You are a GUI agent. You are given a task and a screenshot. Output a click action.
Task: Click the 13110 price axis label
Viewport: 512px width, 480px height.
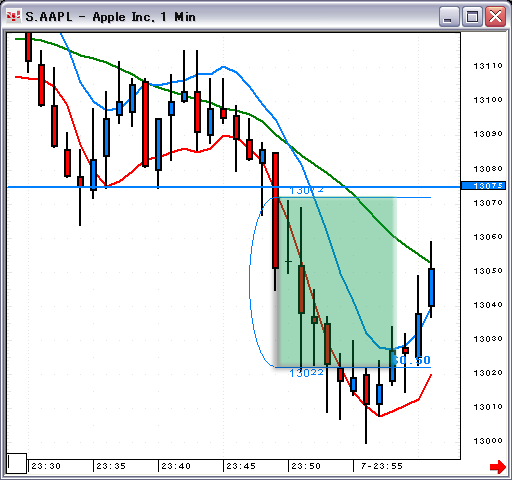pos(488,66)
